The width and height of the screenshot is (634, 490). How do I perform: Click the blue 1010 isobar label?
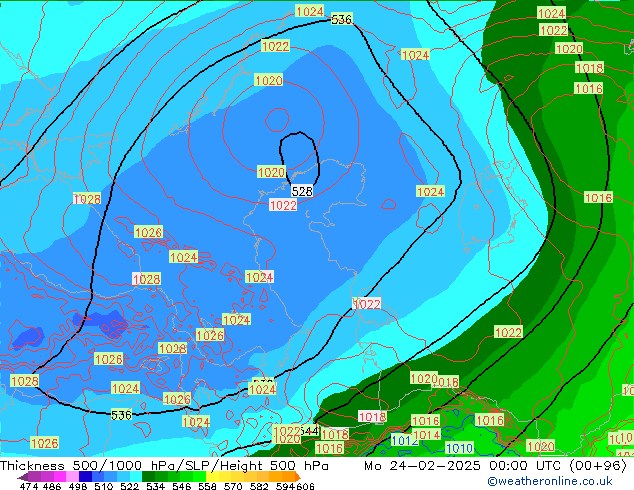(x=459, y=448)
